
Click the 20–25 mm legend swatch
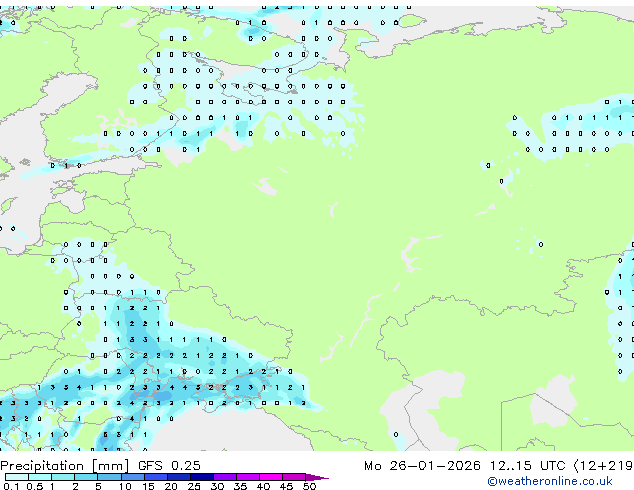[179, 477]
